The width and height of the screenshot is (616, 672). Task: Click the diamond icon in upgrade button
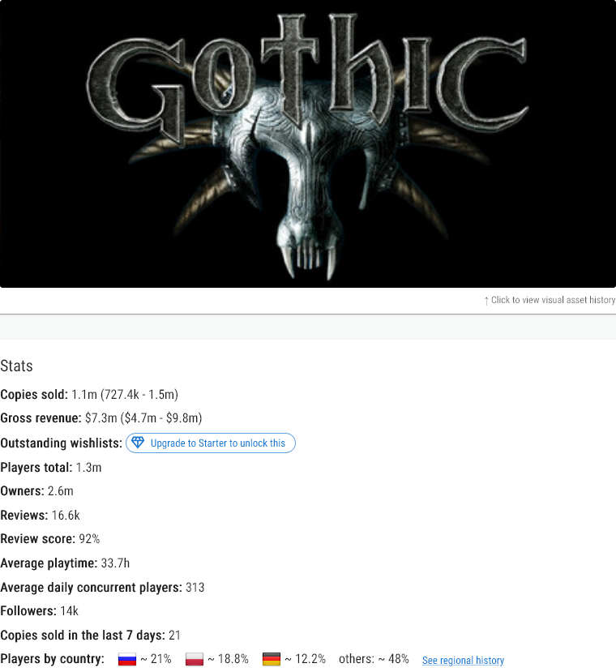tap(138, 443)
